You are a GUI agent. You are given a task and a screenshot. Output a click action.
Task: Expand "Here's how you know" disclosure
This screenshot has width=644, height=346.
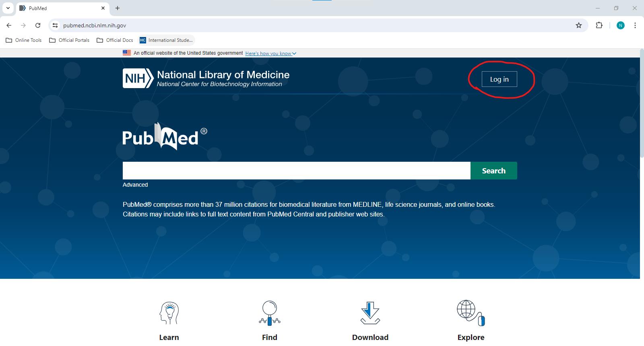point(270,53)
